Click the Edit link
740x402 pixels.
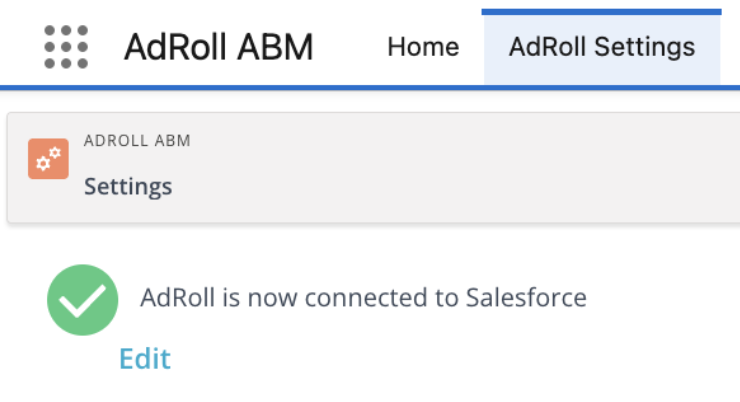pyautogui.click(x=145, y=358)
